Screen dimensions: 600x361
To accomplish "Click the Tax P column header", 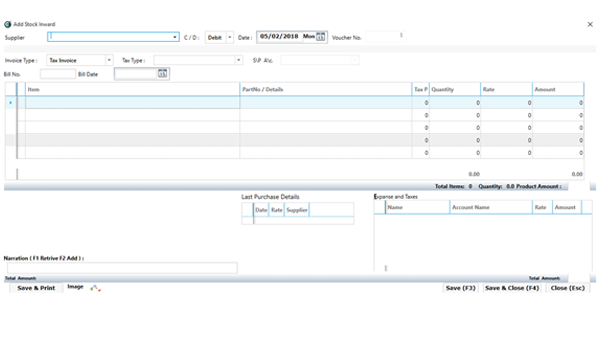I will [x=421, y=89].
